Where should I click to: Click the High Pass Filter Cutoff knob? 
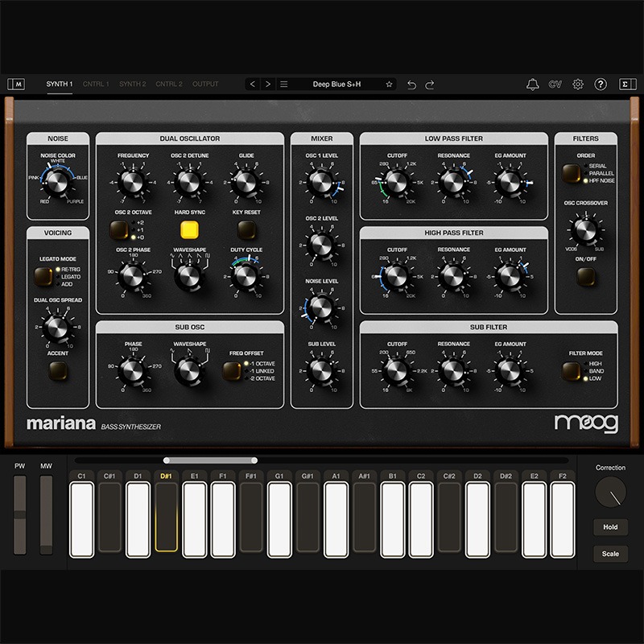[x=397, y=276]
